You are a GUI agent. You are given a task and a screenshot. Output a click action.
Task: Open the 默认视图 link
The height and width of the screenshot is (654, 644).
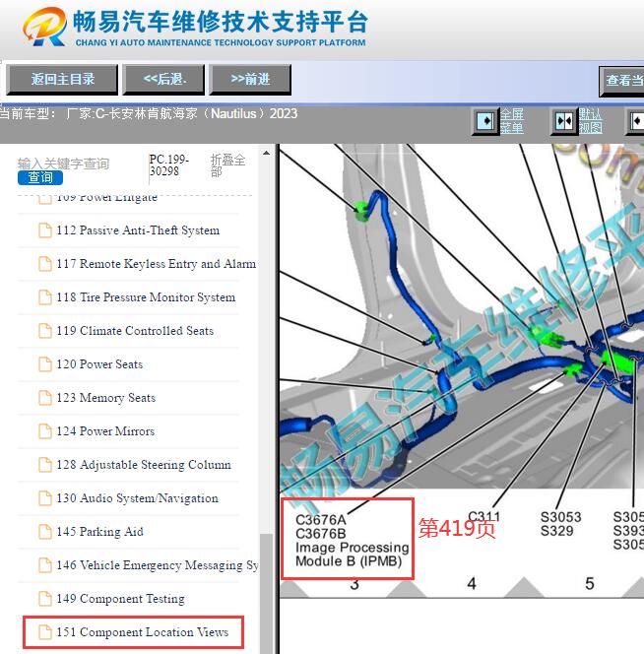590,121
